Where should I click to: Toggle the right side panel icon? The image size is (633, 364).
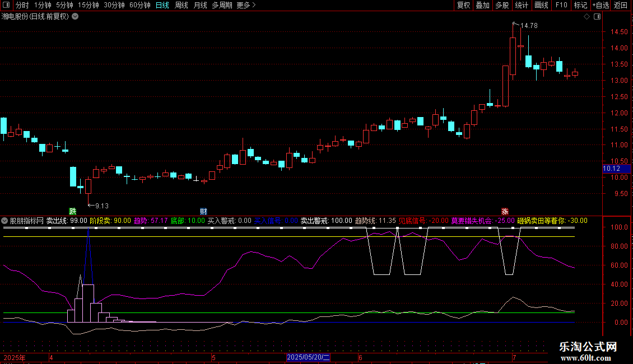point(597,17)
